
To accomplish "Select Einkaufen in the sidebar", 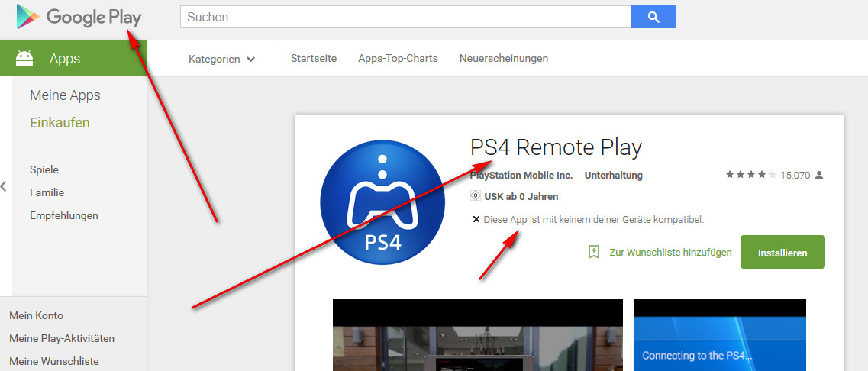I will 60,122.
